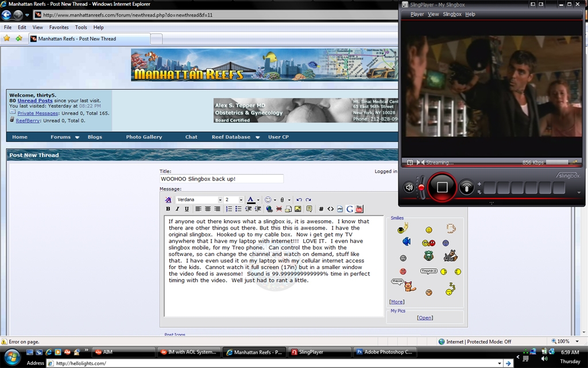
Task: Insert a YouTube video tag
Action: [359, 209]
